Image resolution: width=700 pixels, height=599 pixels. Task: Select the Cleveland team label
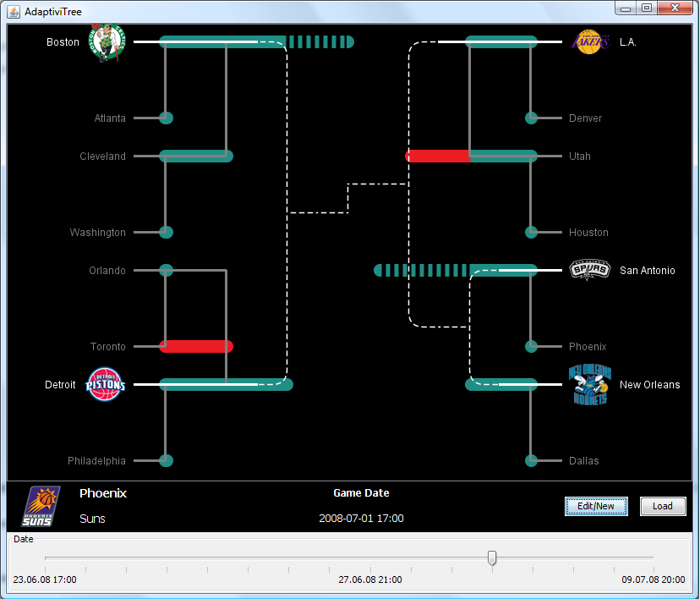(102, 156)
